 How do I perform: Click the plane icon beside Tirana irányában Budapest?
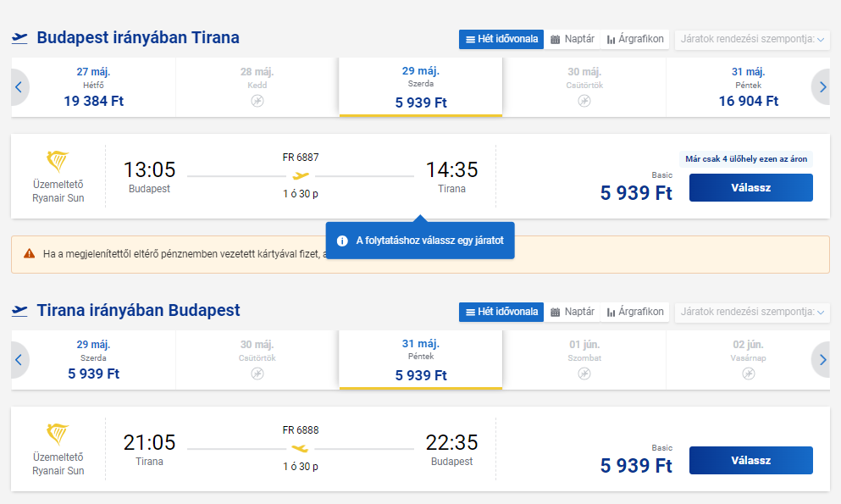tap(19, 310)
